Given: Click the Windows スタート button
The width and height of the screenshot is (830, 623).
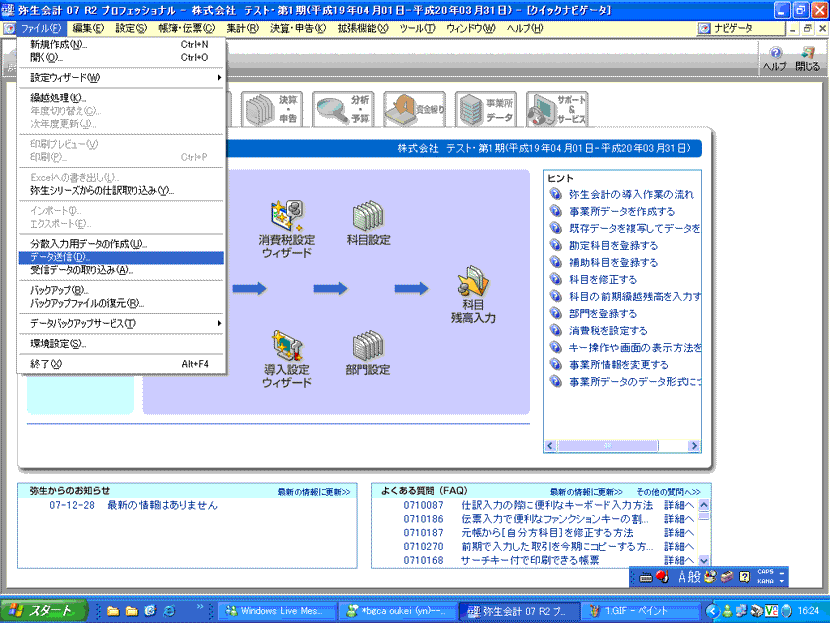Looking at the screenshot, I should 42,610.
